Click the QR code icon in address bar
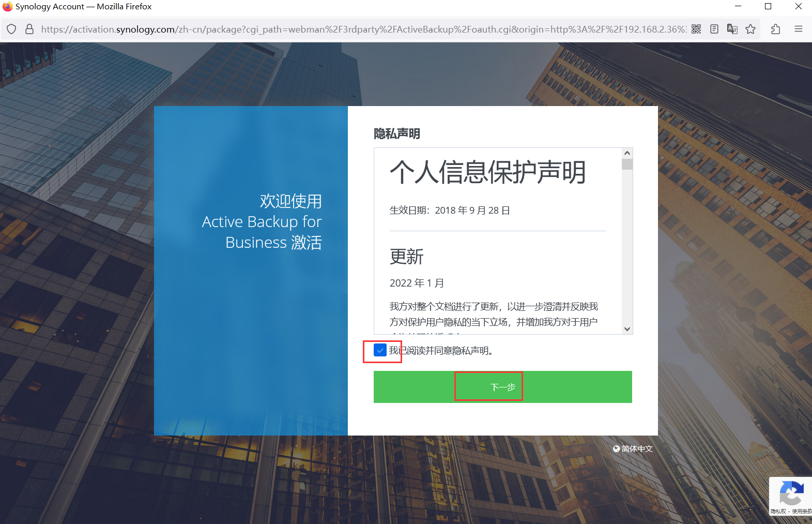 click(x=696, y=29)
